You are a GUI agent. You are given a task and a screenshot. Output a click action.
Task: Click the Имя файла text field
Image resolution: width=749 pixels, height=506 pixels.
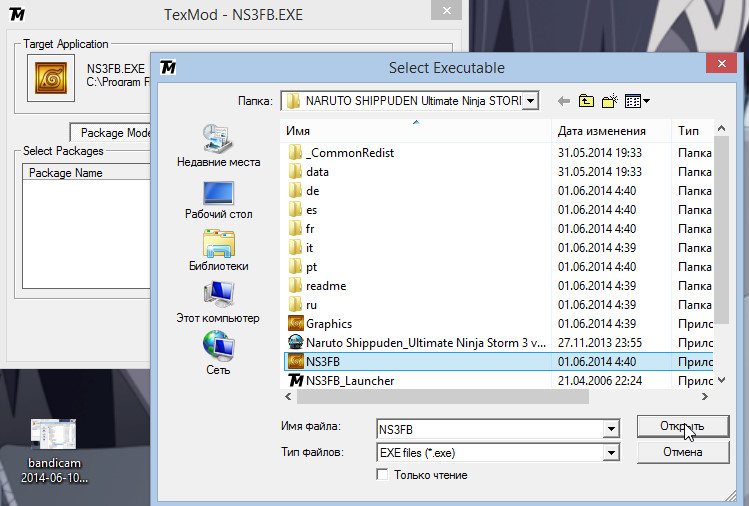coord(490,429)
